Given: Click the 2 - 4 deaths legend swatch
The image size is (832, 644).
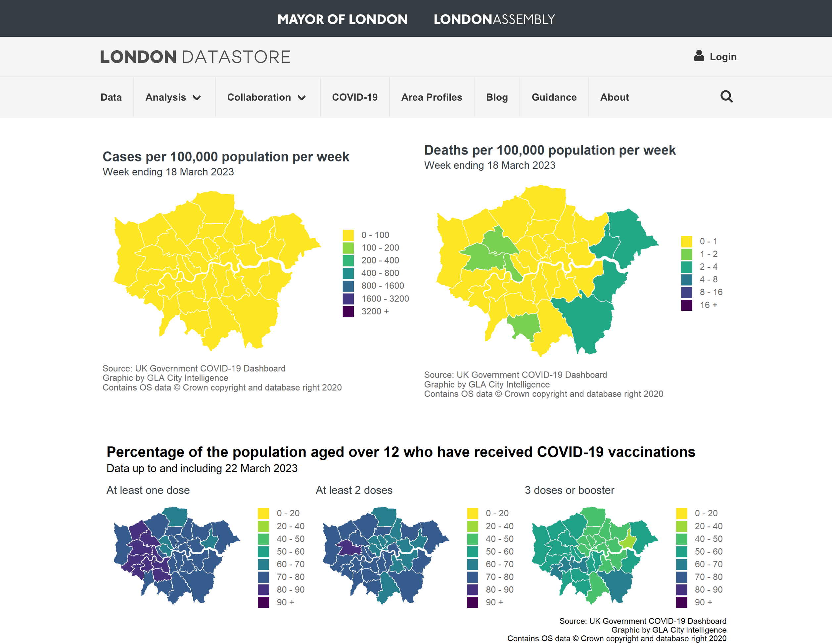Looking at the screenshot, I should pos(686,267).
